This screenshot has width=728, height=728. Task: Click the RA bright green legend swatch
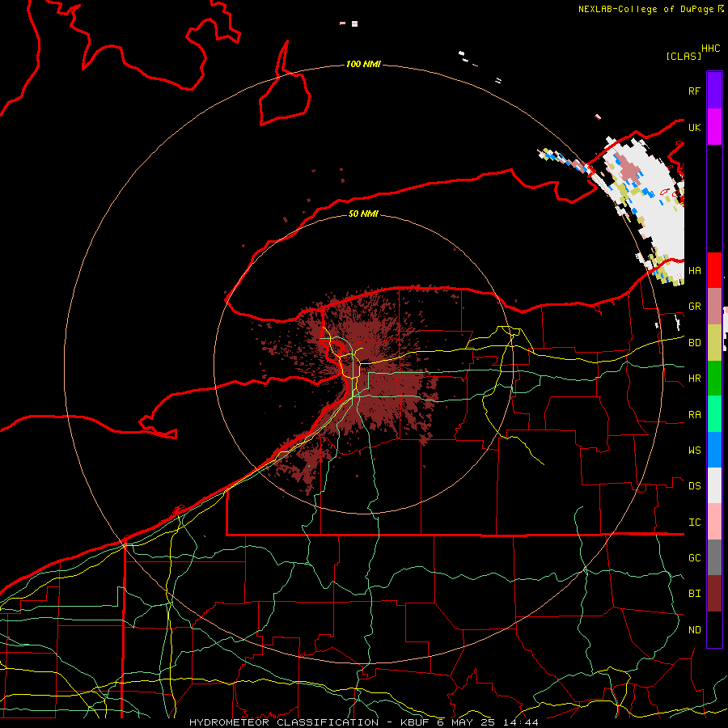714,413
